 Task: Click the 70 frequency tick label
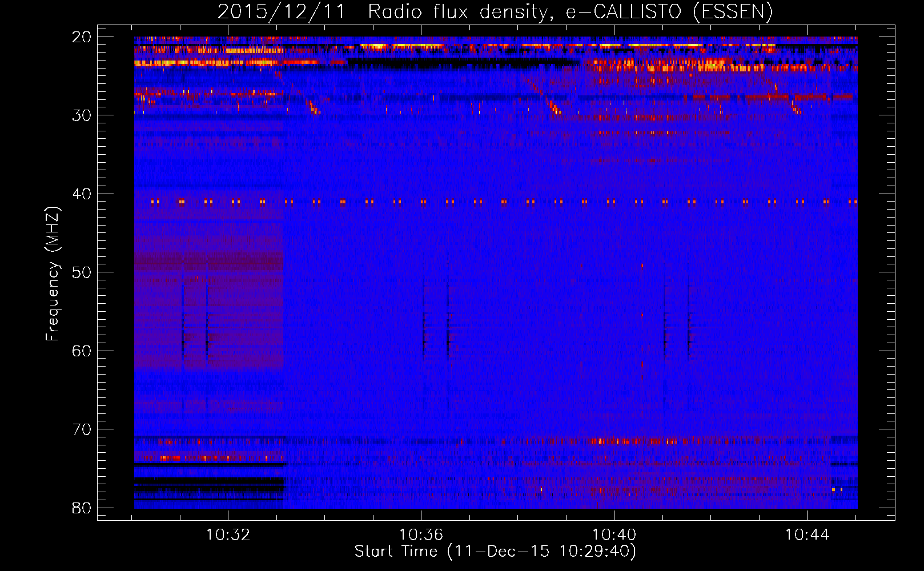pos(82,429)
